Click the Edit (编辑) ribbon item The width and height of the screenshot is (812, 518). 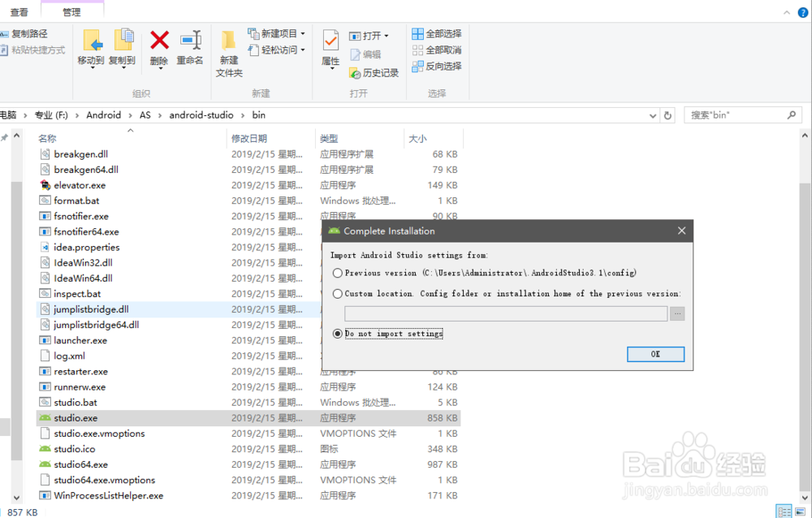click(365, 54)
